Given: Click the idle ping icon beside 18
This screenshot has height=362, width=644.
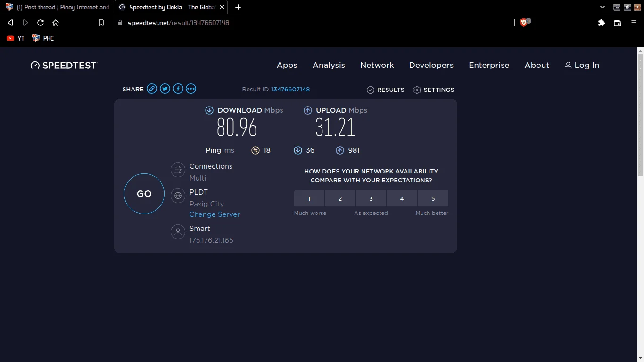Looking at the screenshot, I should pyautogui.click(x=256, y=150).
